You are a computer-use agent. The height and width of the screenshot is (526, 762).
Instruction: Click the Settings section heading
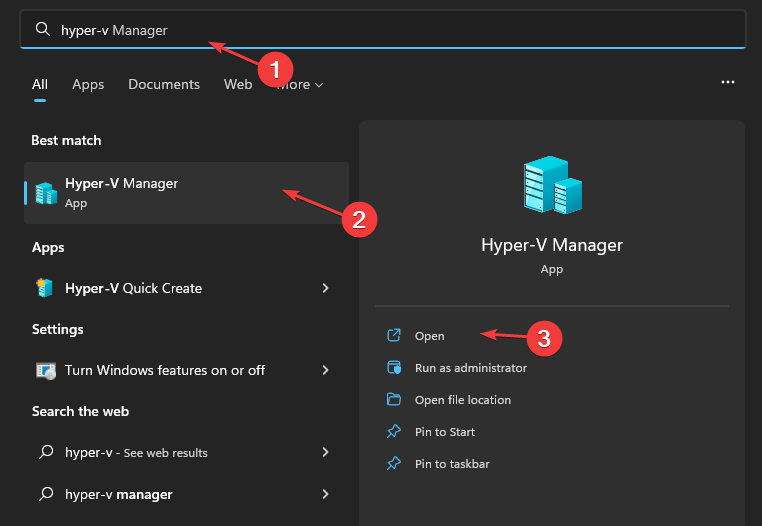[x=58, y=330]
